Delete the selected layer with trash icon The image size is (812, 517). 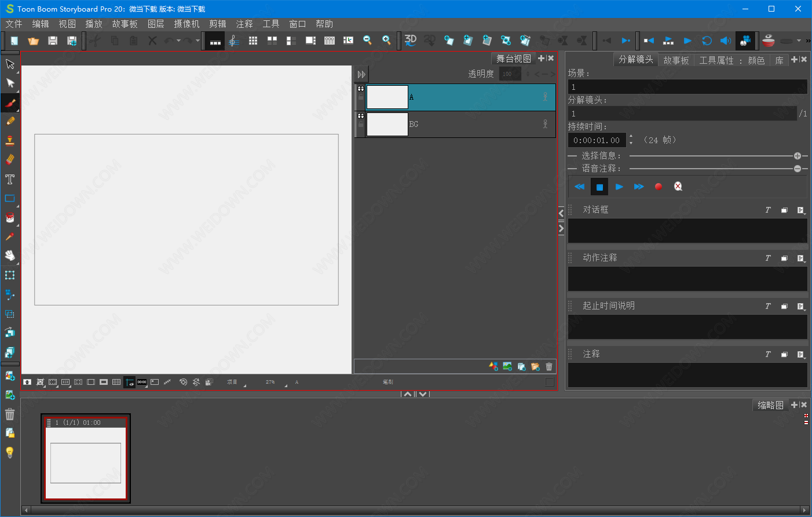[x=549, y=366]
